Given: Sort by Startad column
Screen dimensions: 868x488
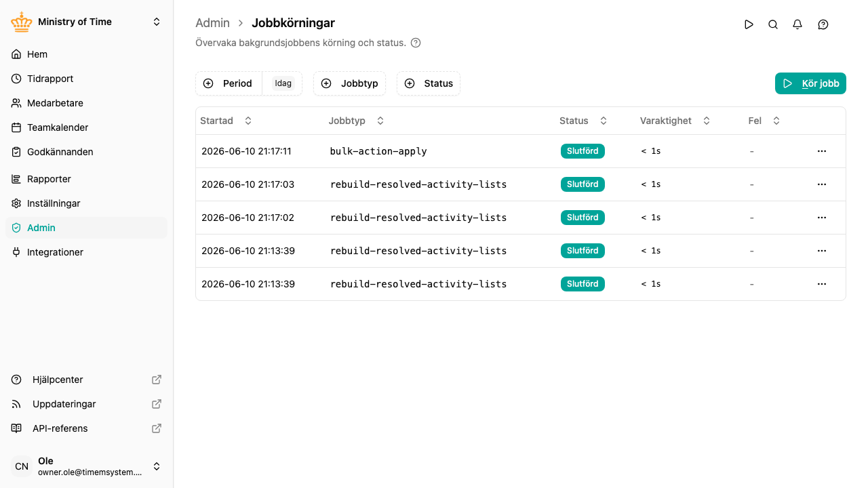Looking at the screenshot, I should pos(226,121).
